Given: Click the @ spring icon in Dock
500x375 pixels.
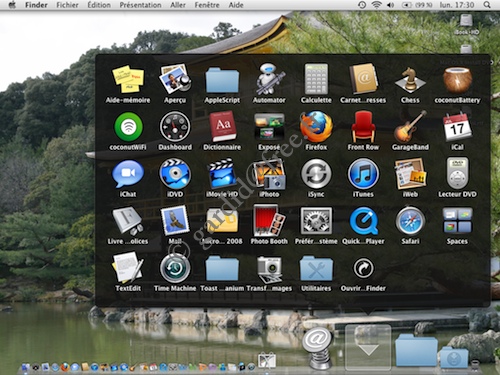Looking at the screenshot, I should coord(317,348).
